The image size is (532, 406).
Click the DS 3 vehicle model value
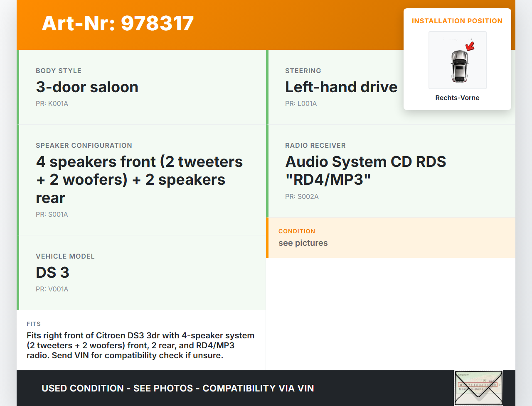point(52,272)
